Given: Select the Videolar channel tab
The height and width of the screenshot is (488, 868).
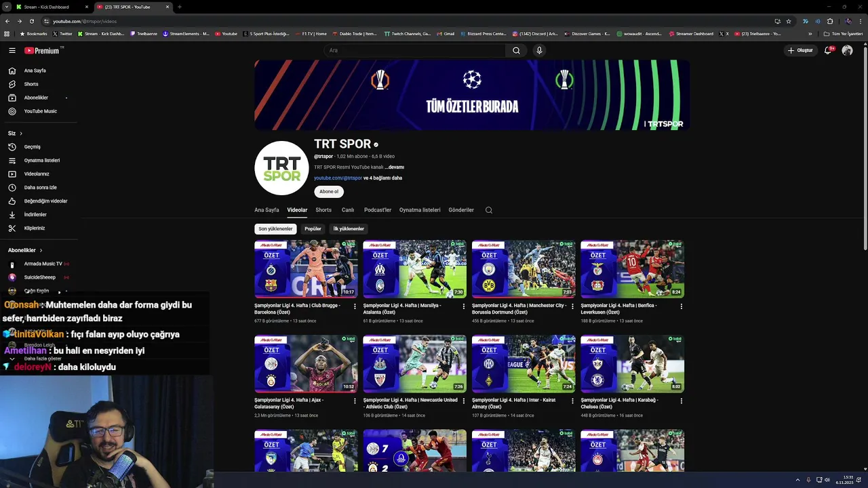Looking at the screenshot, I should pos(297,210).
